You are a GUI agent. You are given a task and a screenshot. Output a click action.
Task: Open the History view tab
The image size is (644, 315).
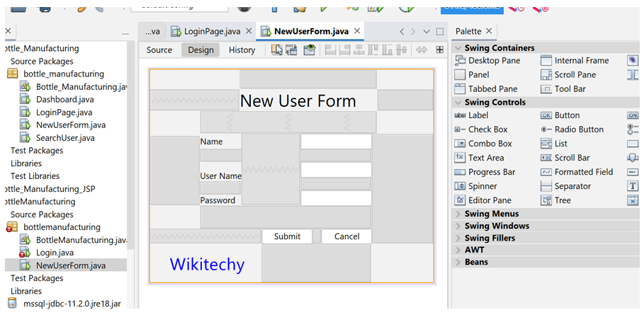point(242,50)
